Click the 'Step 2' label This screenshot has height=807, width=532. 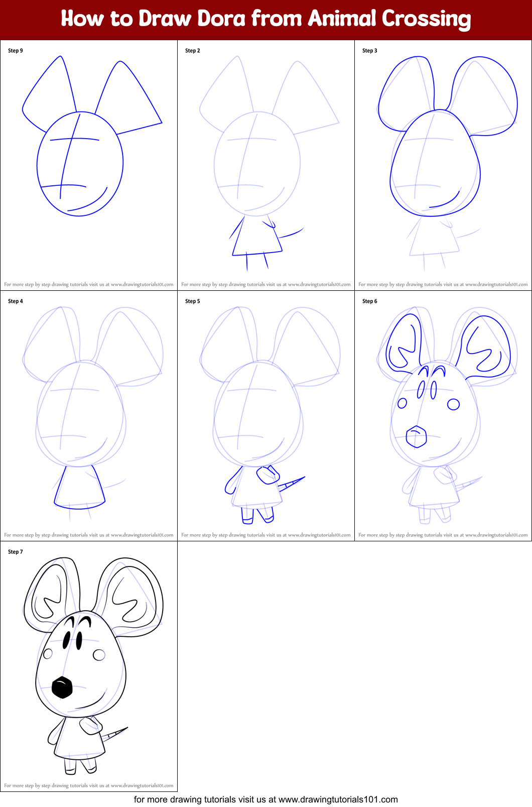(x=193, y=51)
